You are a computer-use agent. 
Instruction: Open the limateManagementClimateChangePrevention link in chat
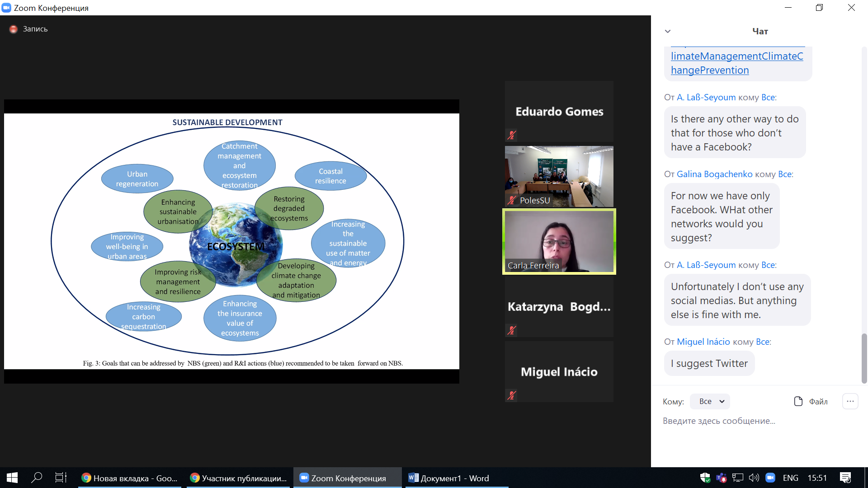click(737, 63)
